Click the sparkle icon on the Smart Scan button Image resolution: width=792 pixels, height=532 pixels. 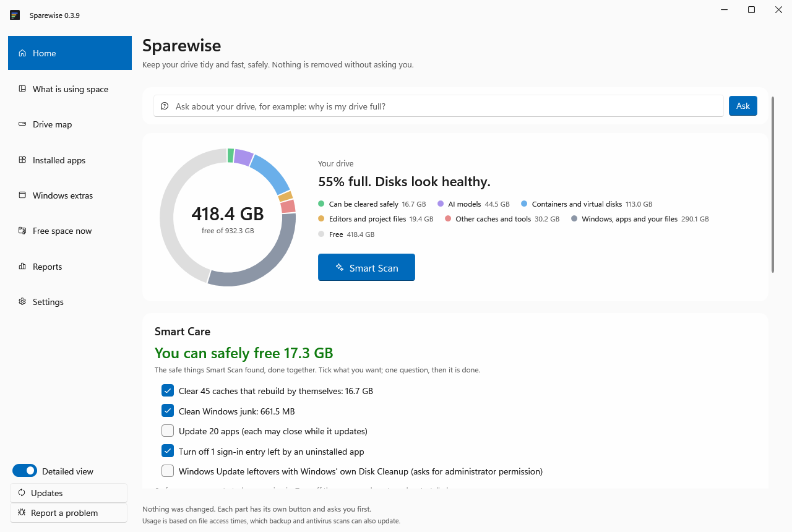pyautogui.click(x=340, y=268)
